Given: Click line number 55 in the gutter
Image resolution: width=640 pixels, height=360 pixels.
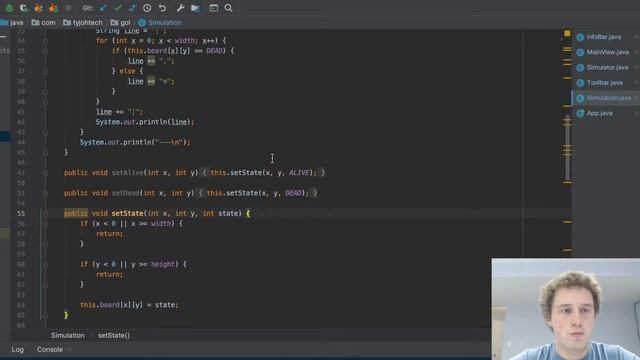Looking at the screenshot, I should point(21,213).
